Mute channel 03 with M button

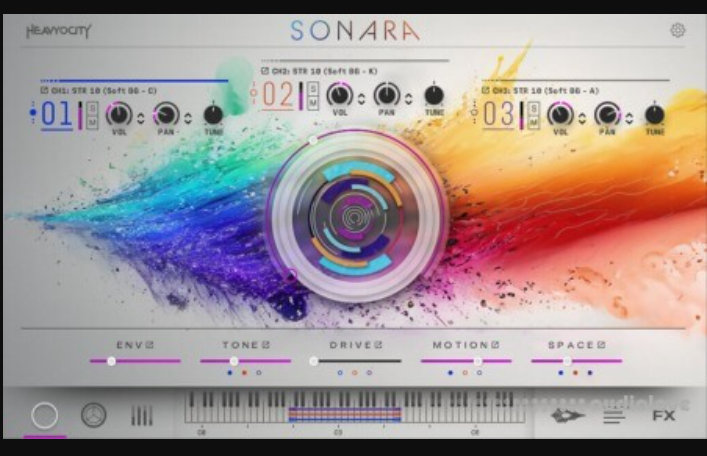535,121
